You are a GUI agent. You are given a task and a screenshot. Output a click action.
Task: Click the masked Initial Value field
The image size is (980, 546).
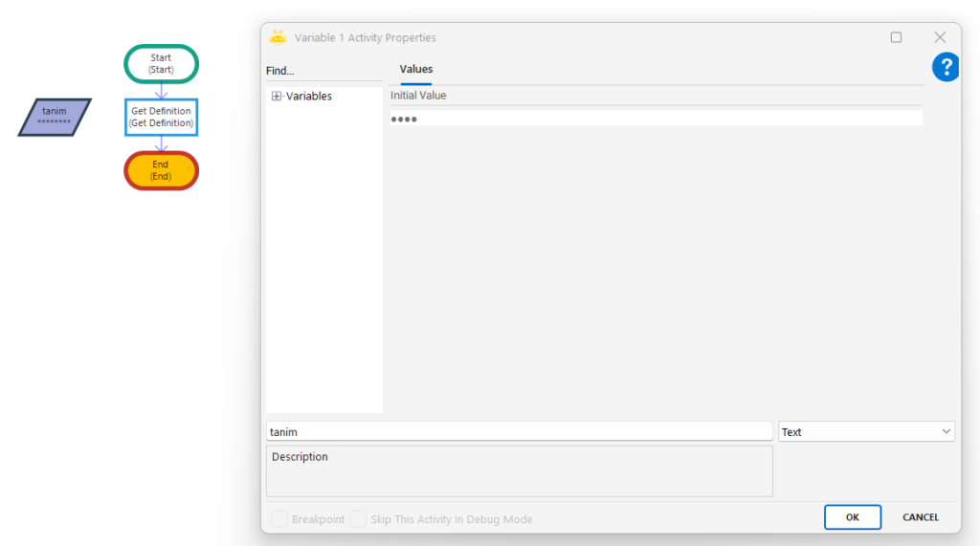click(656, 119)
